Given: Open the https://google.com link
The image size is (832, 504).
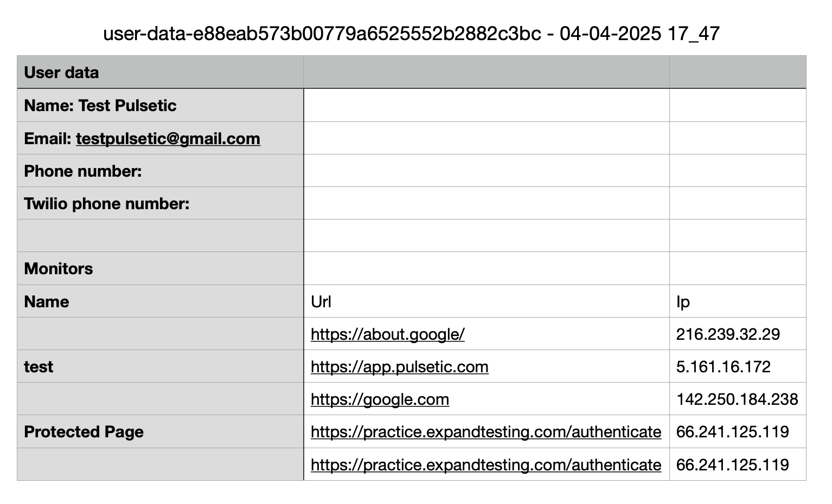Looking at the screenshot, I should (380, 399).
